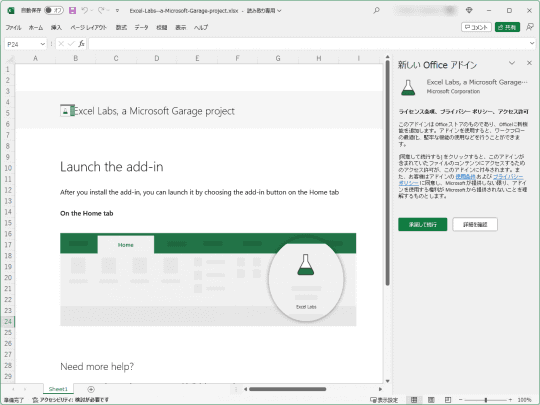Toggle the AutoSave switch
Viewport: 540px width, 405px height.
click(x=54, y=10)
